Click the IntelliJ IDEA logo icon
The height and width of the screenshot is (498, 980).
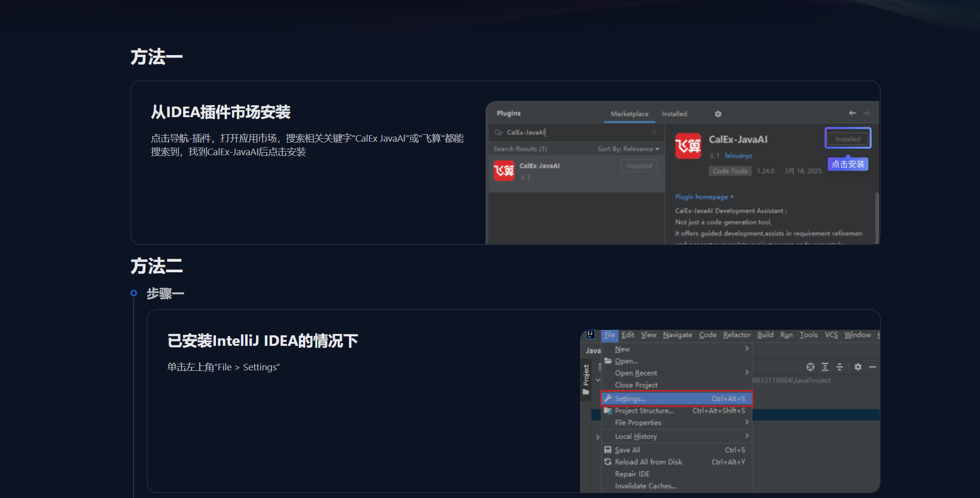590,335
